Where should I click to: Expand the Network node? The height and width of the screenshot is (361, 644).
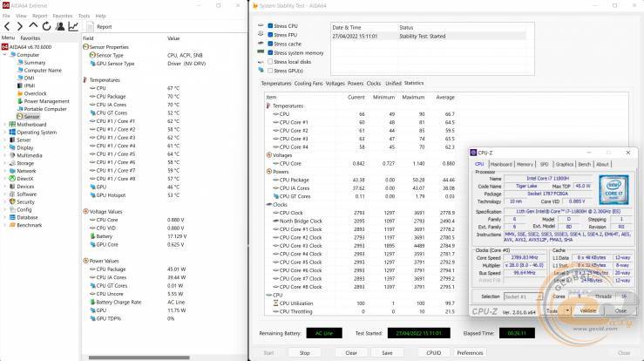tap(5, 171)
